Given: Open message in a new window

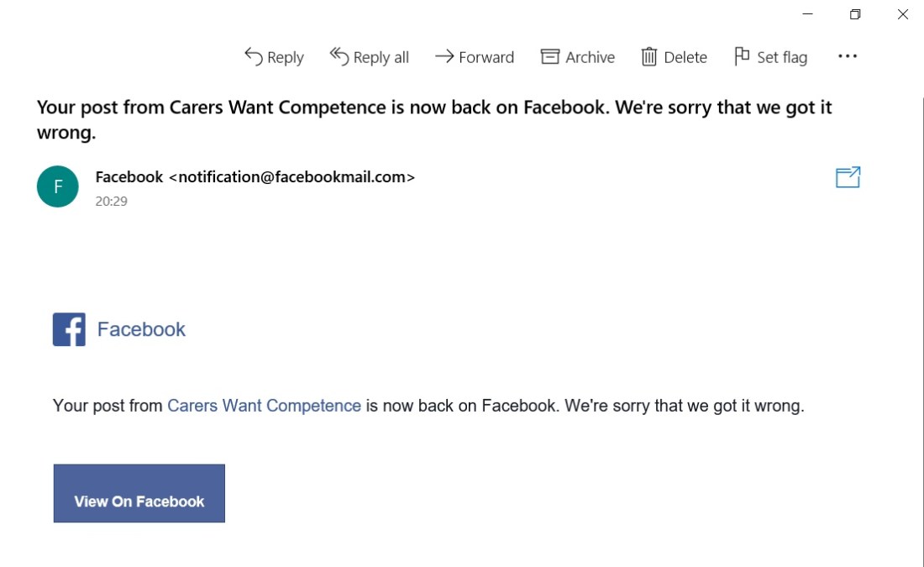Looking at the screenshot, I should (x=848, y=177).
